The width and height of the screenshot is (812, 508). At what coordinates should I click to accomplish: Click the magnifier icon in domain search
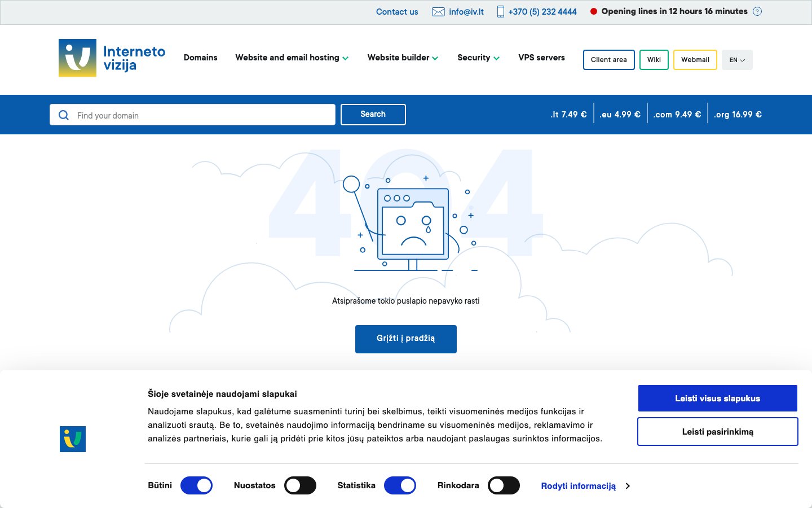pos(64,115)
